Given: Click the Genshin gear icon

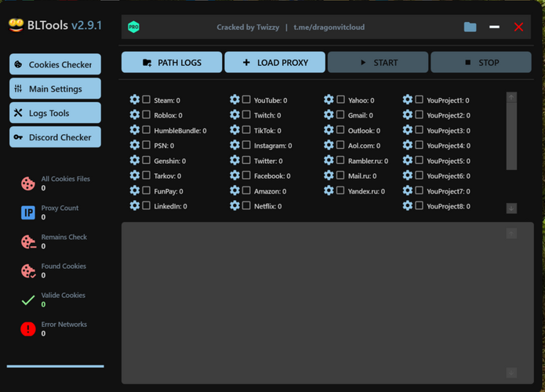Looking at the screenshot, I should tap(135, 160).
